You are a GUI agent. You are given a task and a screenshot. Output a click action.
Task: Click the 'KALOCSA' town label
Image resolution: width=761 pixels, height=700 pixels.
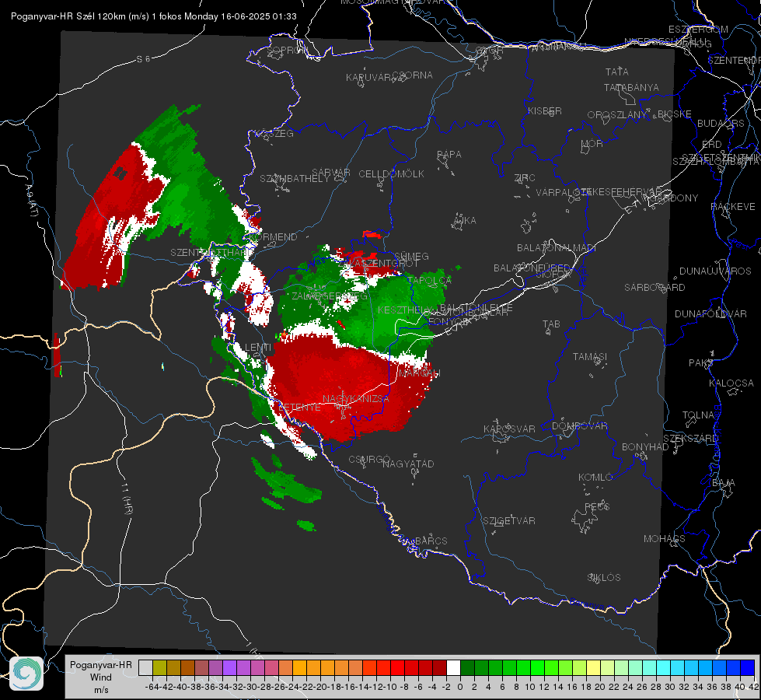click(731, 383)
